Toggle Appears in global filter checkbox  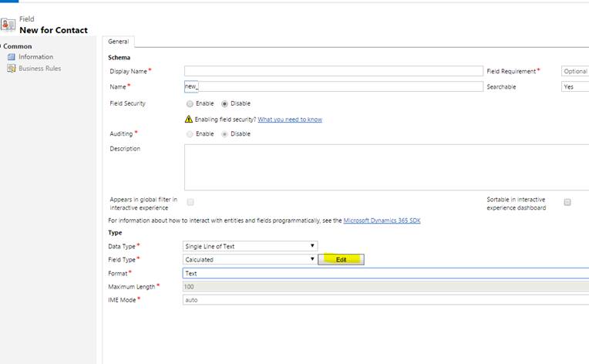tap(190, 202)
